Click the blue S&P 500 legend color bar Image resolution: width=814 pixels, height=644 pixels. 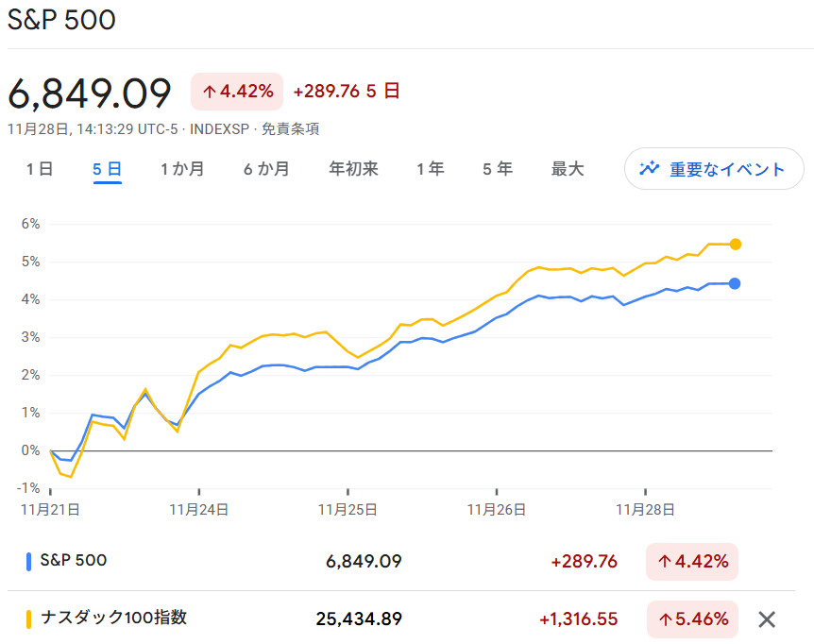(29, 561)
